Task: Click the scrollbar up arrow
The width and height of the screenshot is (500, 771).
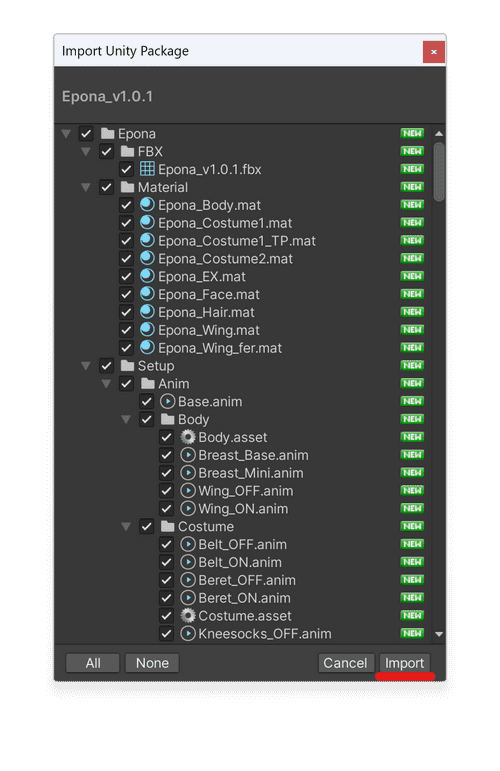Action: click(439, 134)
